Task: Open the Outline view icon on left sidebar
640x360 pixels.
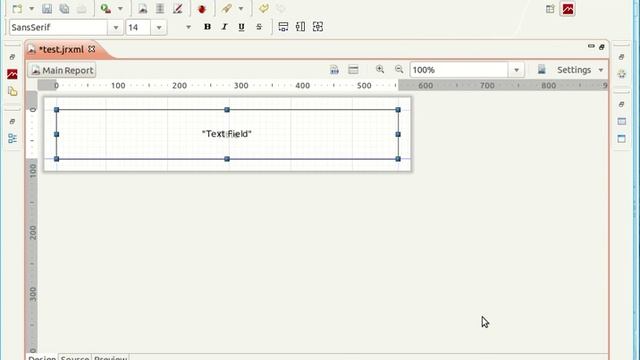Action: coord(13,138)
